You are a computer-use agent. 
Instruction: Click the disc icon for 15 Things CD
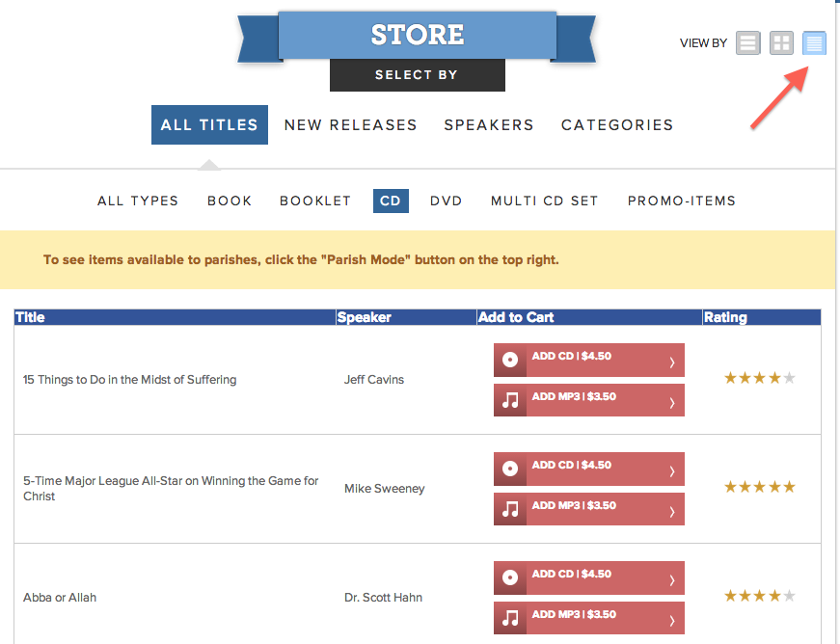pyautogui.click(x=510, y=360)
